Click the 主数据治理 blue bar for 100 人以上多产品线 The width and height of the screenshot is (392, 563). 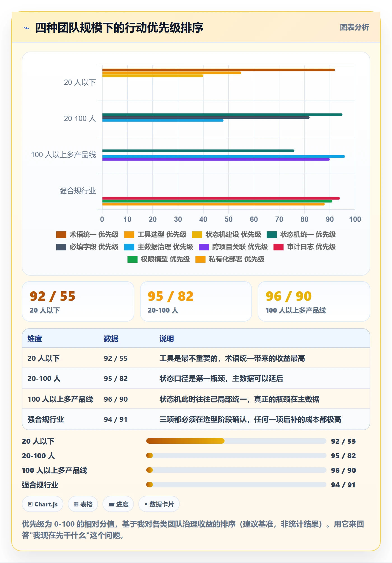(223, 157)
